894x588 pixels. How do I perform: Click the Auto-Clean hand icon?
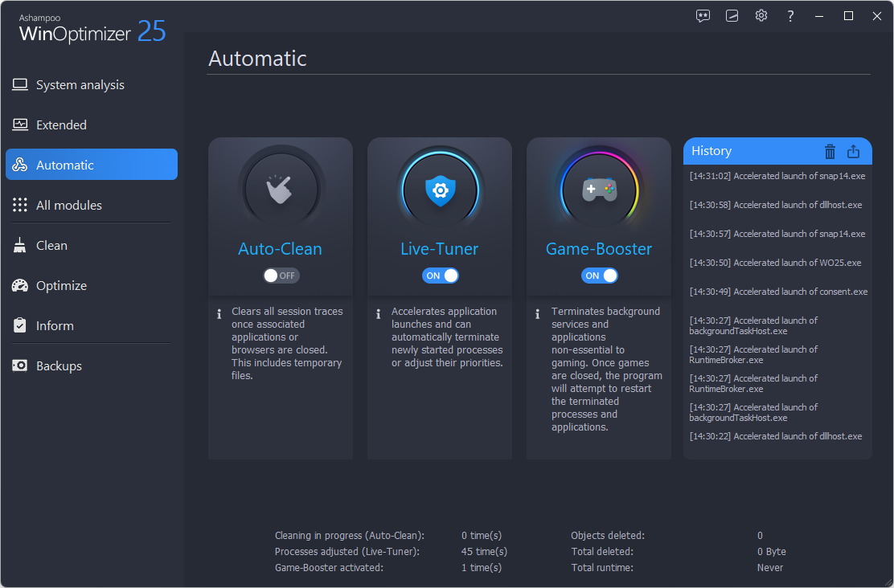click(281, 189)
